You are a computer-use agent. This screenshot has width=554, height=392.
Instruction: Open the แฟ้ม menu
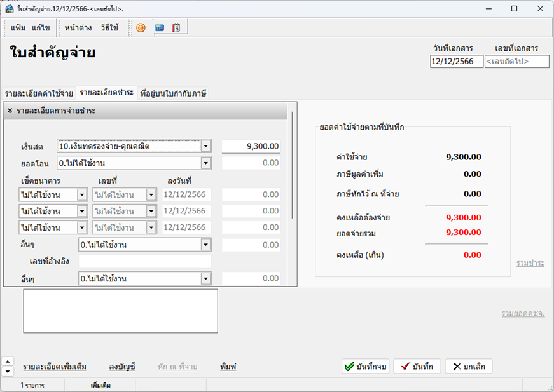[x=18, y=28]
